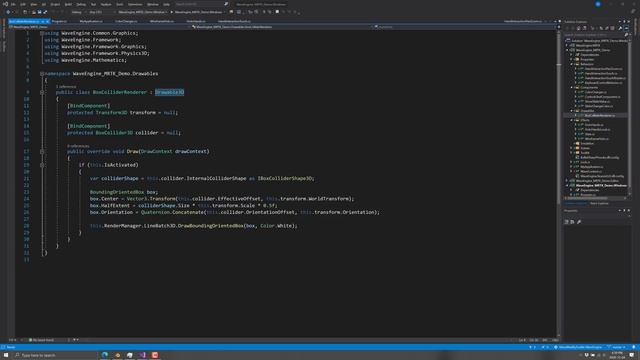
Task: Click the Windows taskbar search box
Action: pos(56,355)
